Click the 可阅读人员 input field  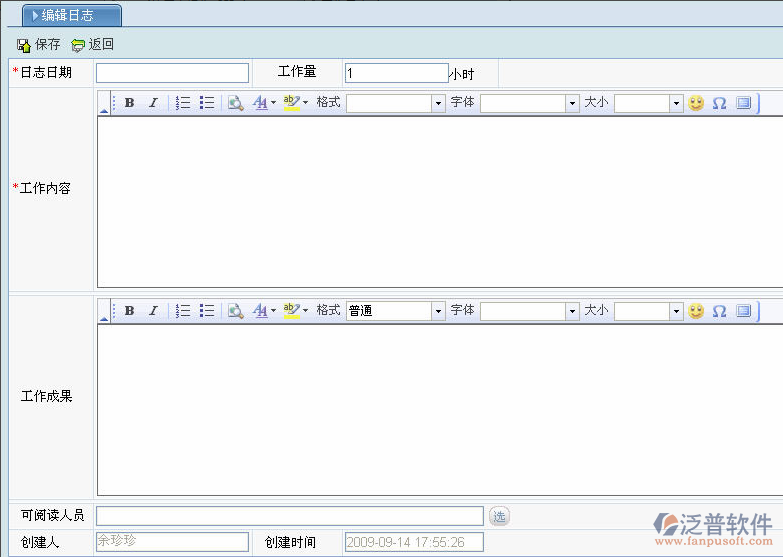(x=290, y=516)
